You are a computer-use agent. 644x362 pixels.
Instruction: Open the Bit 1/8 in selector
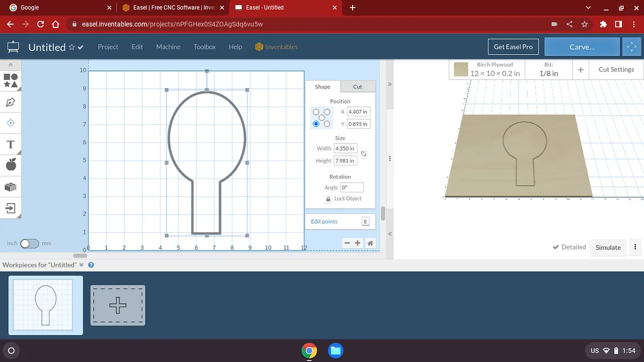click(548, 70)
